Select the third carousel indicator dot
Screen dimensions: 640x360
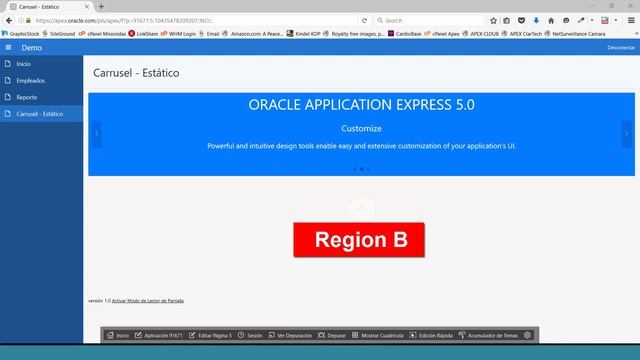tap(368, 169)
